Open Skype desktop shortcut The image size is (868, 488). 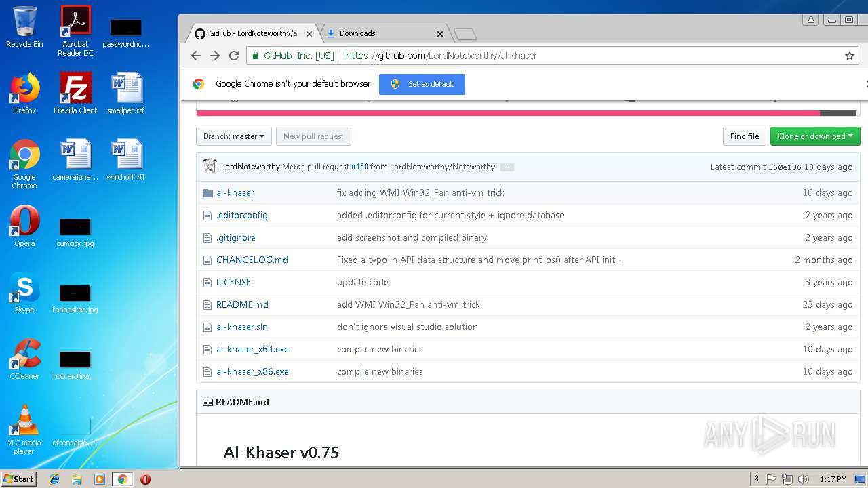(24, 293)
